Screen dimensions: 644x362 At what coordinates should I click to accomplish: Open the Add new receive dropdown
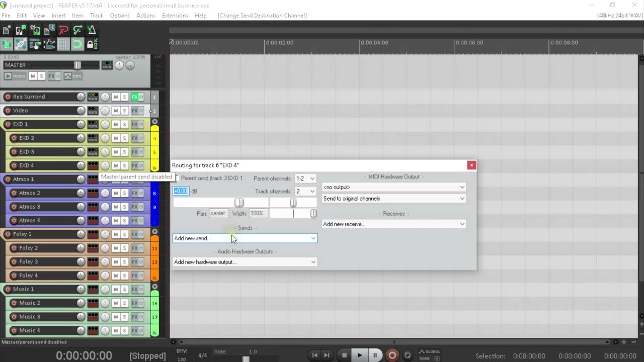coord(394,224)
